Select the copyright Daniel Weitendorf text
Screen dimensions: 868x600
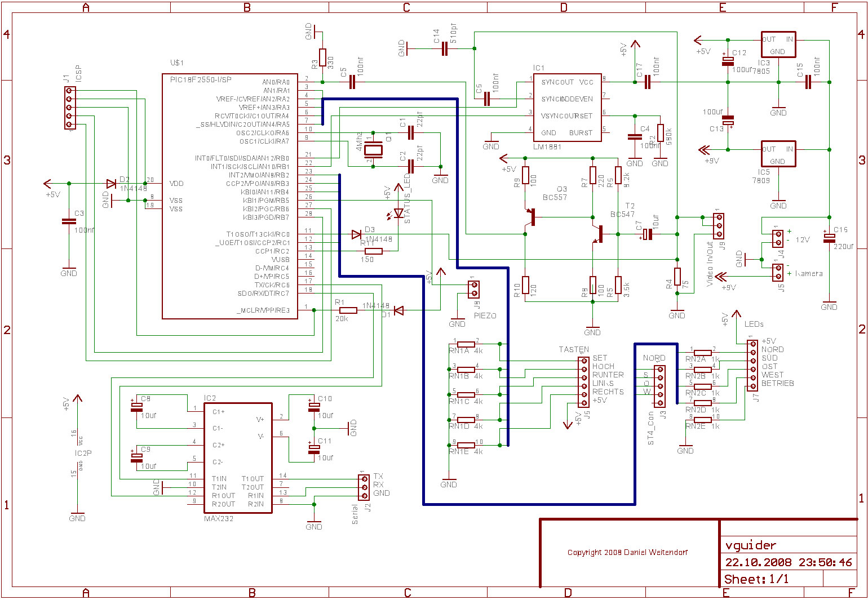[x=627, y=553]
